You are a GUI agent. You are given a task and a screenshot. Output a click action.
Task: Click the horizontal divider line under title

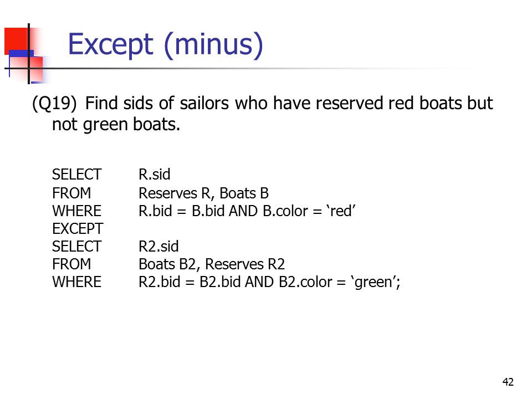(x=238, y=69)
